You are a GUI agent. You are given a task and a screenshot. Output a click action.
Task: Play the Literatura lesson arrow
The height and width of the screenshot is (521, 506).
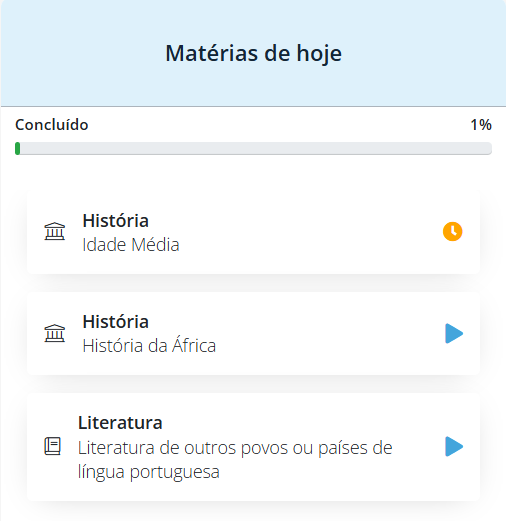click(x=454, y=446)
